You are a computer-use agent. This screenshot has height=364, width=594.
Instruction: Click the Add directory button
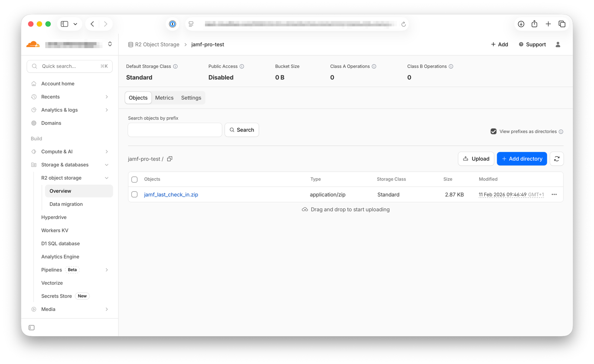(x=522, y=159)
